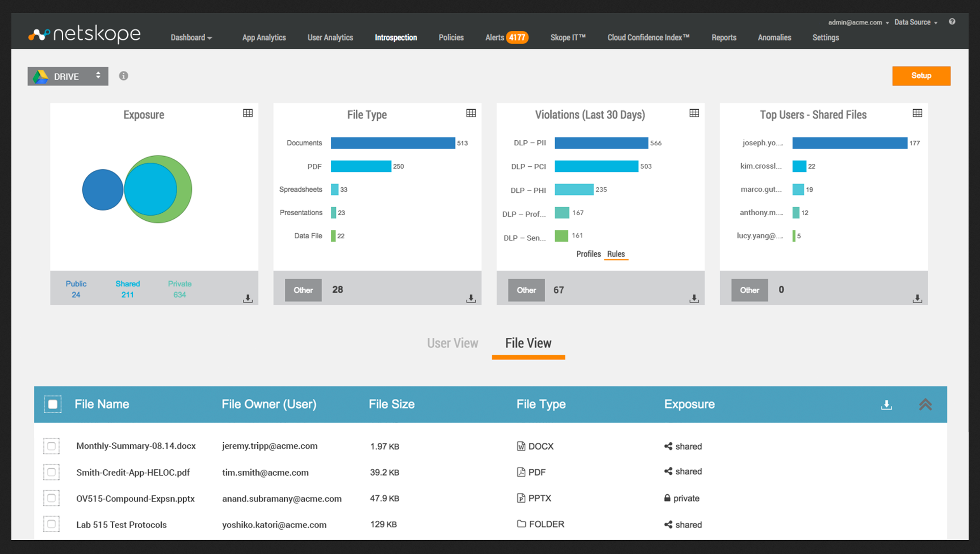Download Top Users Shared Files data
The width and height of the screenshot is (980, 554).
(x=917, y=298)
